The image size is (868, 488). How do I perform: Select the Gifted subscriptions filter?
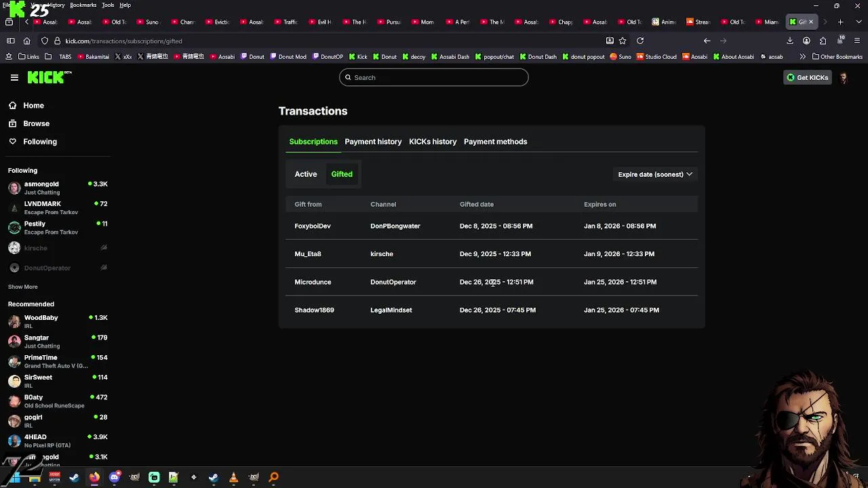point(342,174)
